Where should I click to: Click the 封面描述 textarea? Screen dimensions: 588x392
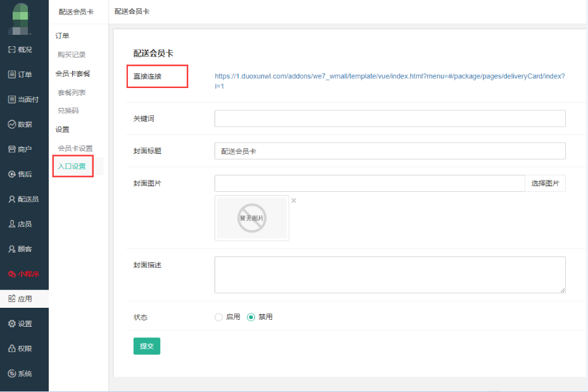390,275
